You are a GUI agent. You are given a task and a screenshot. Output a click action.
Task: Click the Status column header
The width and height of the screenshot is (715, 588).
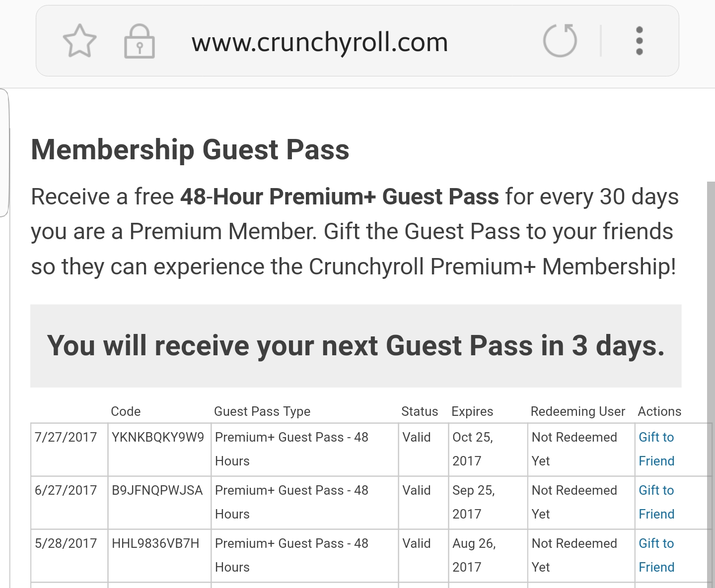click(x=420, y=411)
